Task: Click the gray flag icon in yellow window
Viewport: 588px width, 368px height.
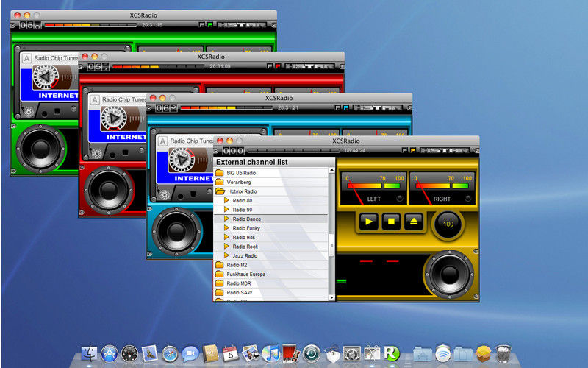Action: (x=405, y=151)
